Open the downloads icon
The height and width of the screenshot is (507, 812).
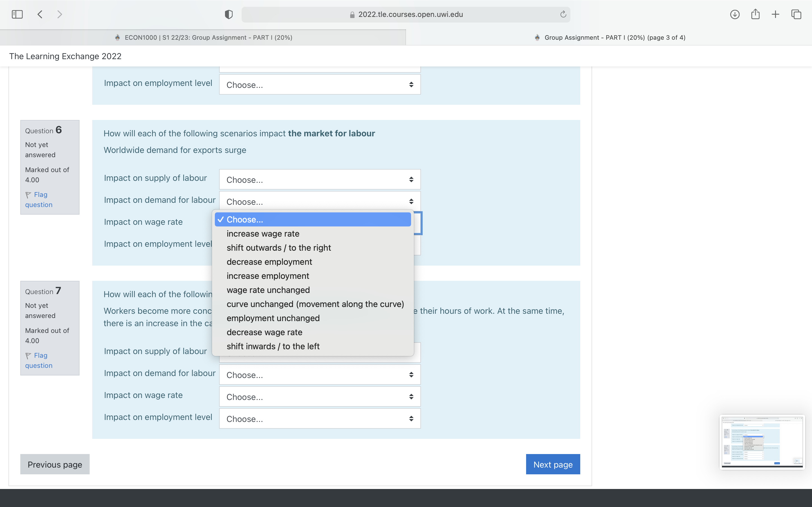(734, 14)
